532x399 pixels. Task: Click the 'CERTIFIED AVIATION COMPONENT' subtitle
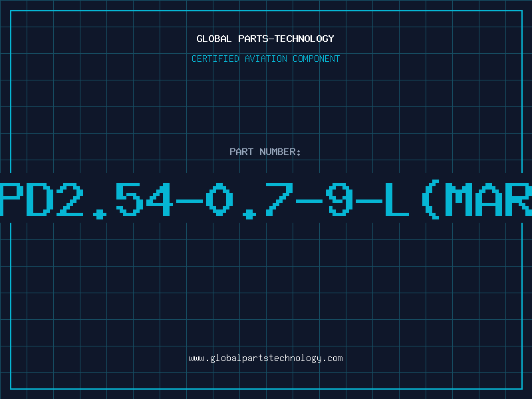click(x=265, y=59)
